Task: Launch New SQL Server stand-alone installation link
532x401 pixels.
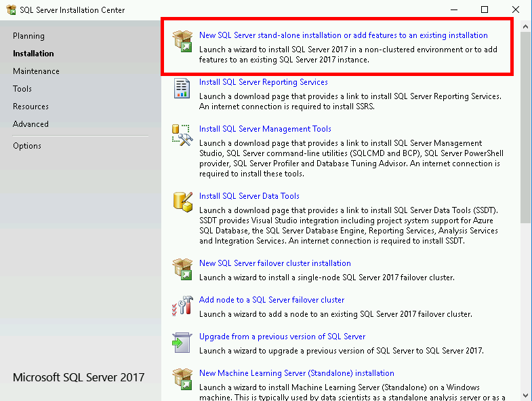Action: pyautogui.click(x=343, y=35)
